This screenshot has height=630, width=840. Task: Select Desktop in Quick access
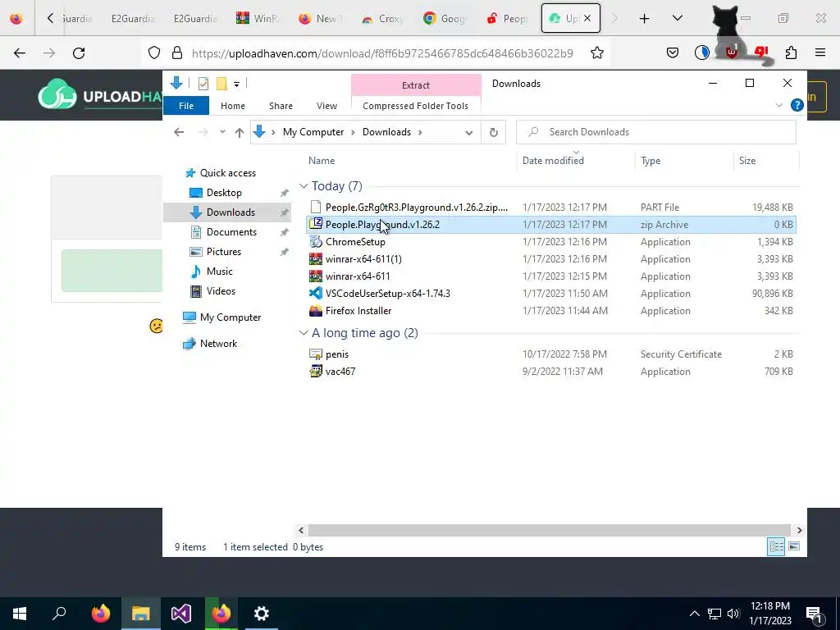tap(224, 193)
